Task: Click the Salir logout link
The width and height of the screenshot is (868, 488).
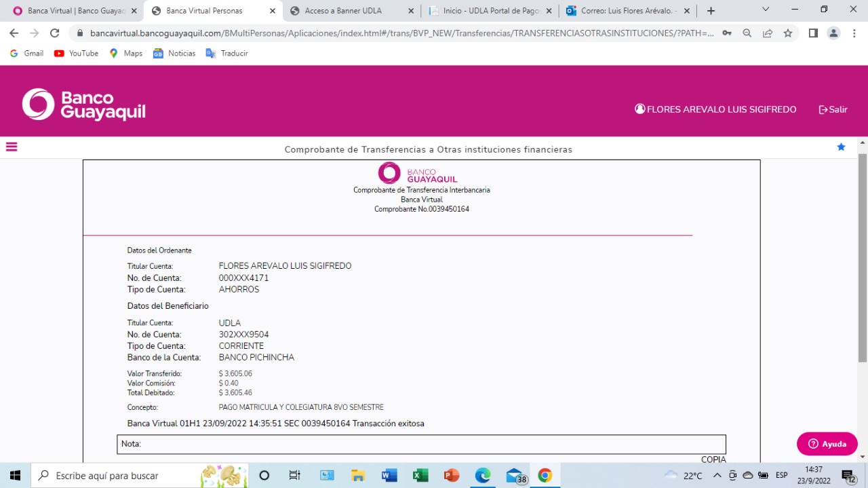Action: 833,109
